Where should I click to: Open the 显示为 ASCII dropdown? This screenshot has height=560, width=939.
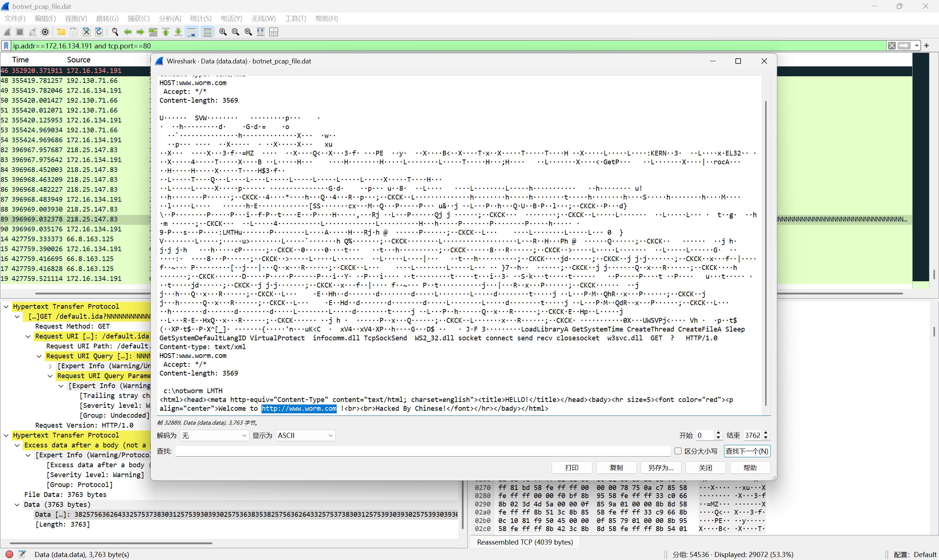click(305, 435)
